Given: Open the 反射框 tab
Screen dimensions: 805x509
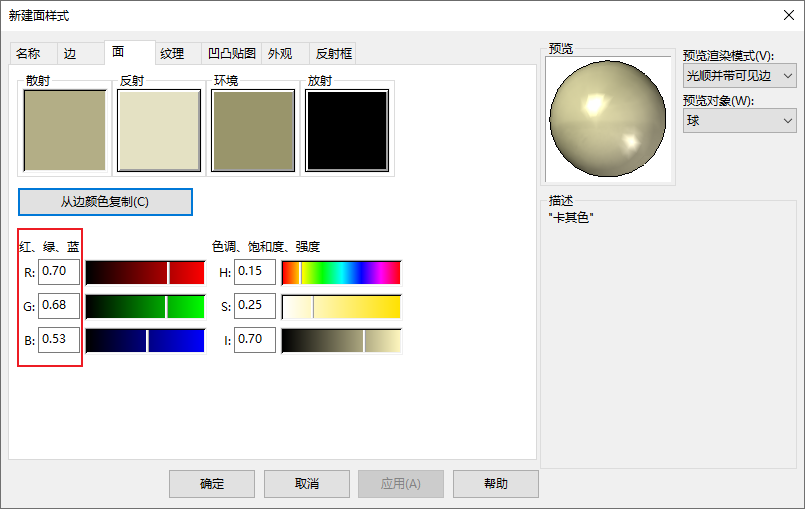Looking at the screenshot, I should coord(332,53).
